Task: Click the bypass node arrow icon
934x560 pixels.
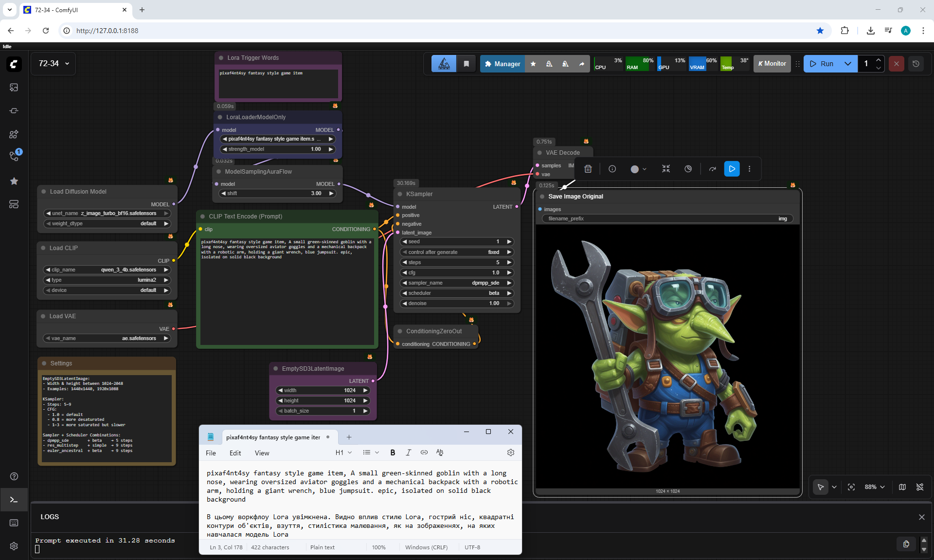Action: tap(712, 169)
